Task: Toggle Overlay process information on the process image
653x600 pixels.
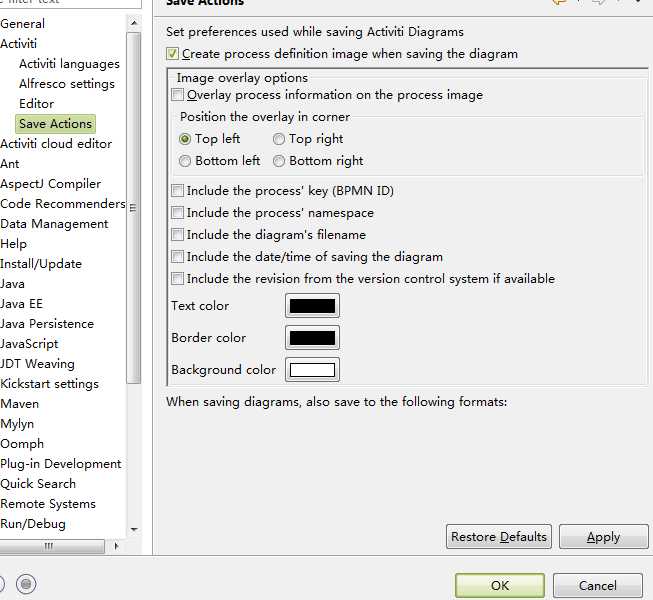Action: tap(177, 95)
